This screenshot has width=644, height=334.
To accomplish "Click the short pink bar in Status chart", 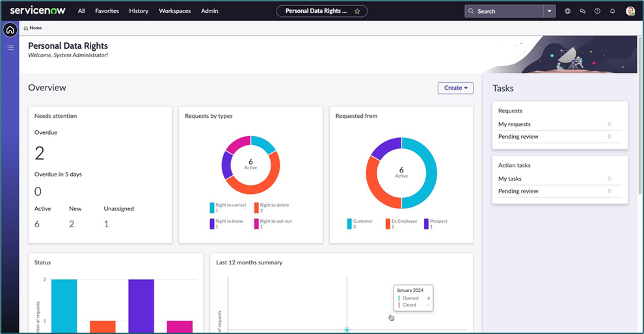I will (180, 327).
